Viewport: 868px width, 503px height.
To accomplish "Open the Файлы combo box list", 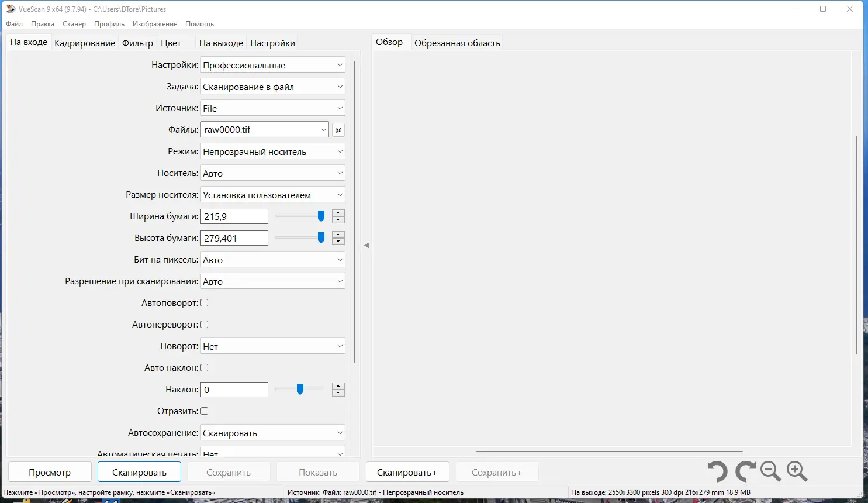I will point(324,130).
